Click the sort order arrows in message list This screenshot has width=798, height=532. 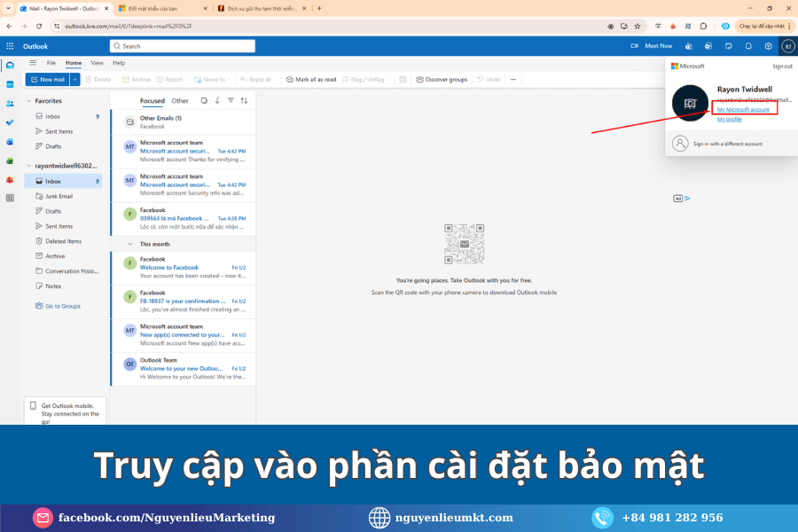tap(244, 101)
